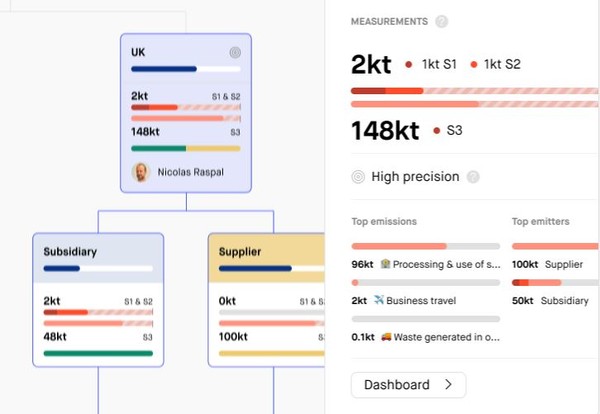Click the chevron arrow on Dashboard button
Viewport: 600px width, 414px height.
[x=448, y=385]
